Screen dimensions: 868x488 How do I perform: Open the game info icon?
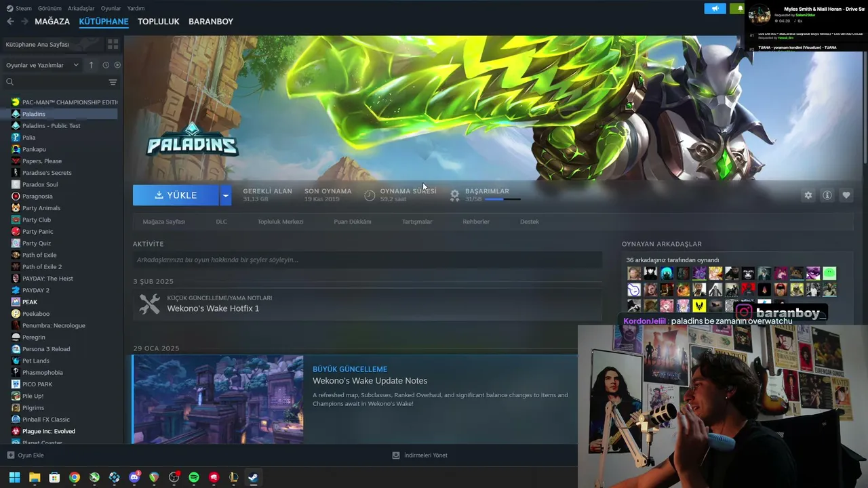[x=827, y=195]
